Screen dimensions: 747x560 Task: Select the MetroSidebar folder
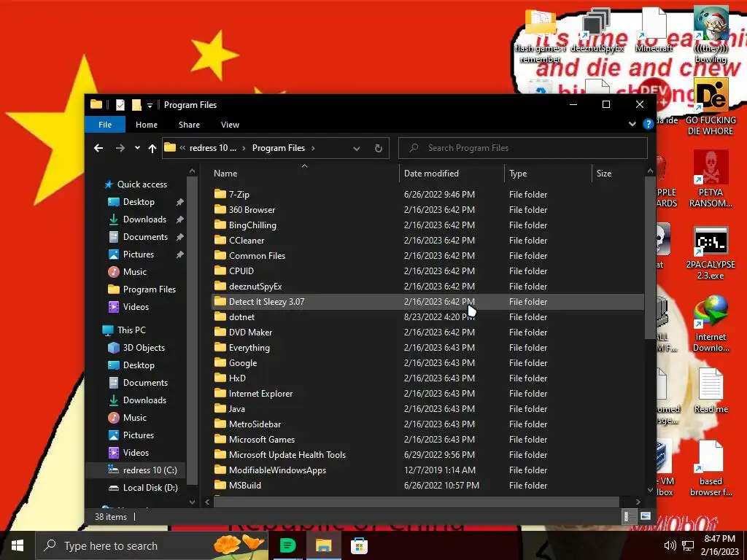click(x=255, y=424)
